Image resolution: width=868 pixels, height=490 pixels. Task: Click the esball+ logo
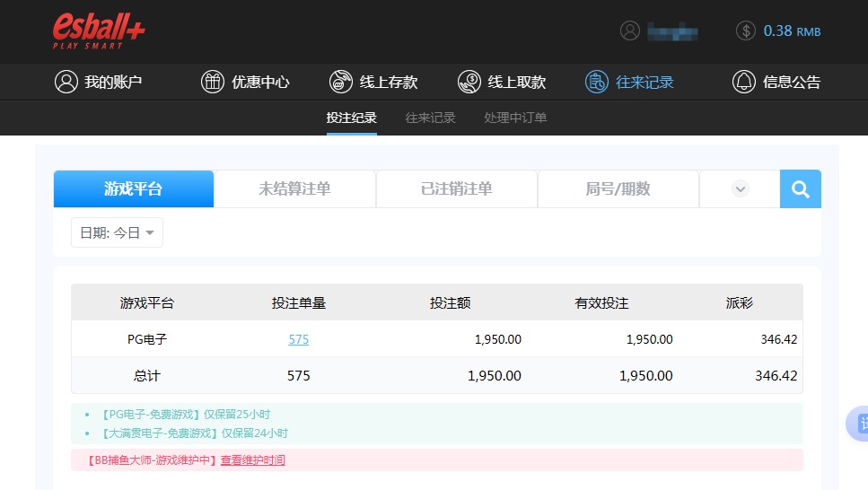[99, 31]
